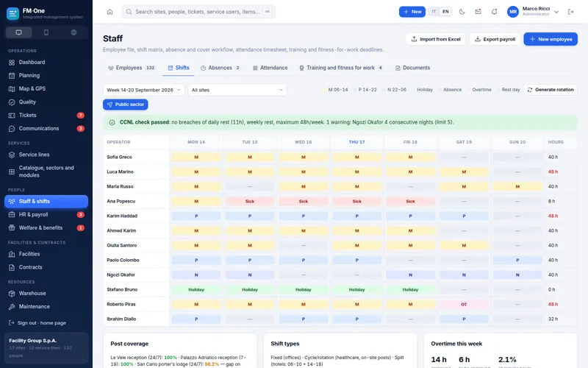Open Quality section in sidebar
The image size is (588, 368).
coord(46,102)
